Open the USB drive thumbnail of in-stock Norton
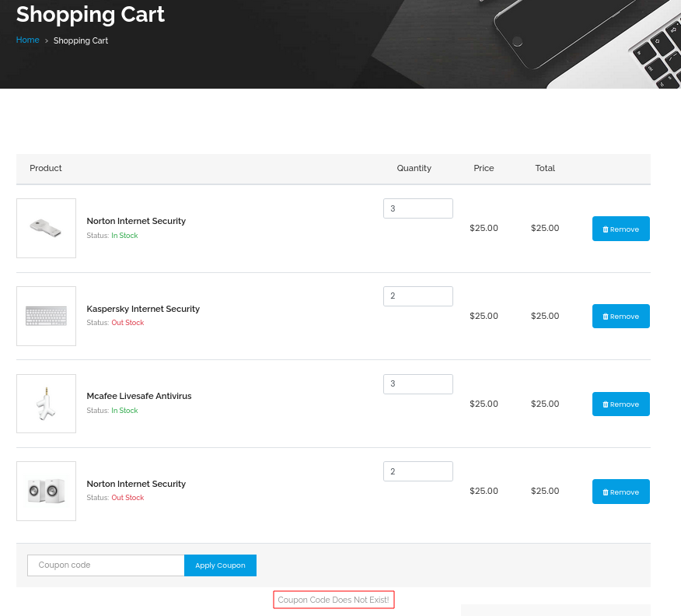The image size is (681, 616). tap(46, 228)
